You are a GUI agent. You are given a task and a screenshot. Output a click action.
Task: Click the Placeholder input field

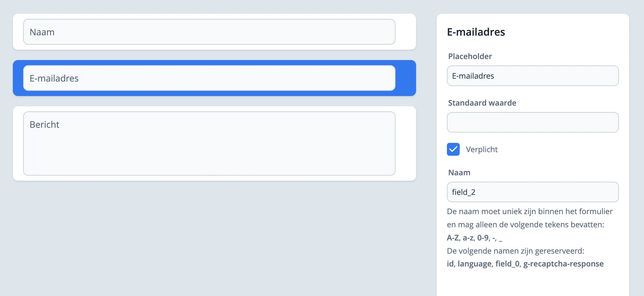click(532, 76)
